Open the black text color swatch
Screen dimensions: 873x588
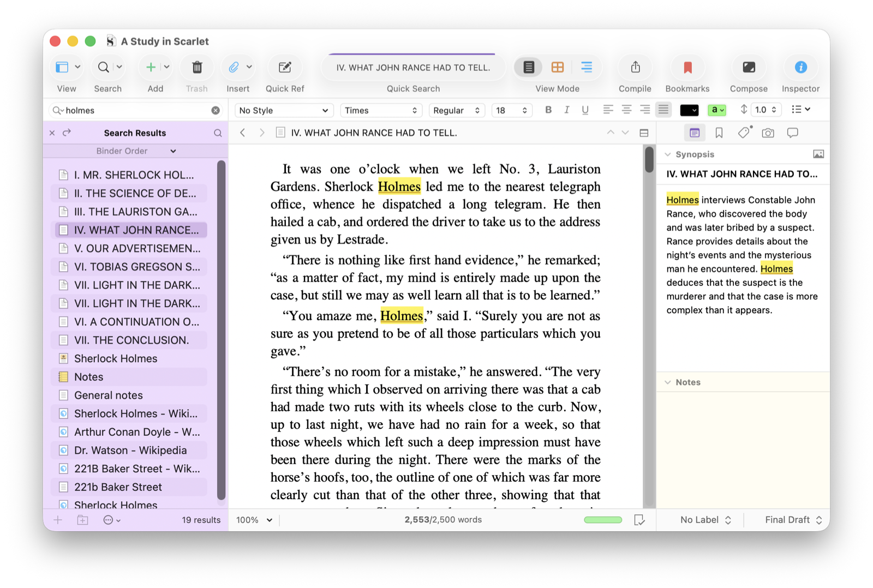[689, 111]
